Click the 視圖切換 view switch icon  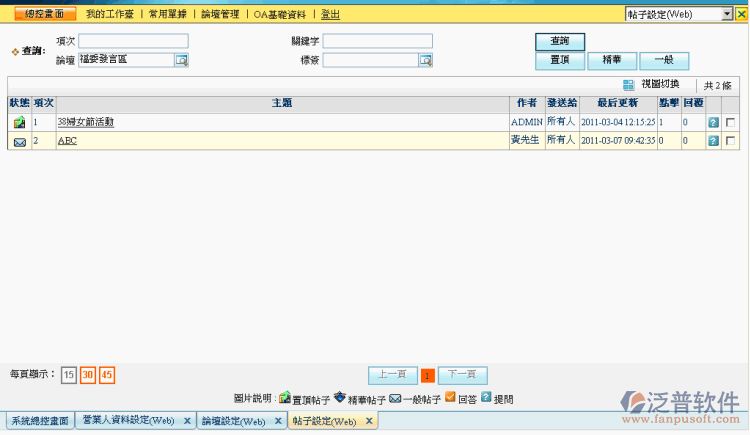[x=628, y=85]
